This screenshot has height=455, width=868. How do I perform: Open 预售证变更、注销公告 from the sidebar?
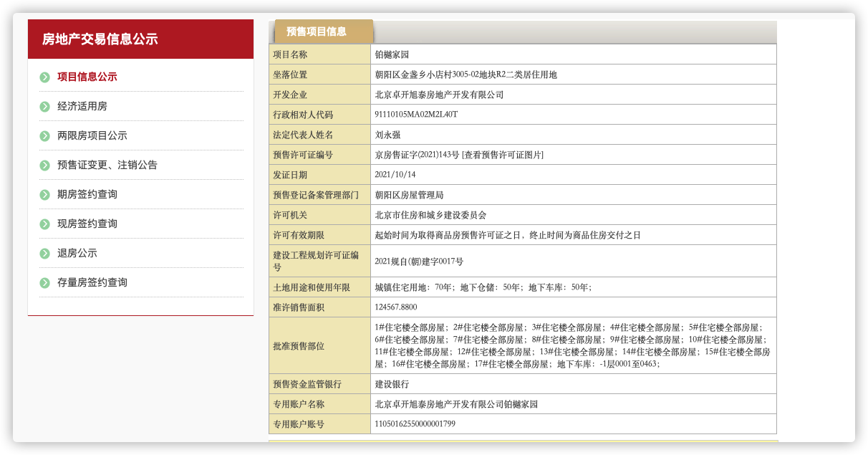tap(107, 166)
